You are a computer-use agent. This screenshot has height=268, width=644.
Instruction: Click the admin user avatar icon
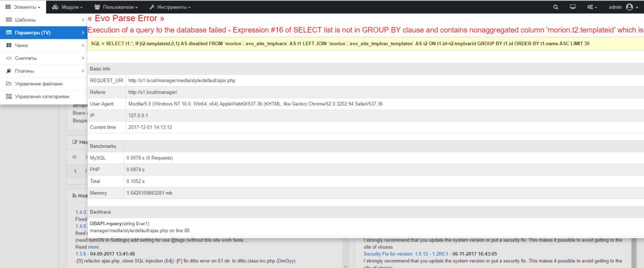pos(629,7)
